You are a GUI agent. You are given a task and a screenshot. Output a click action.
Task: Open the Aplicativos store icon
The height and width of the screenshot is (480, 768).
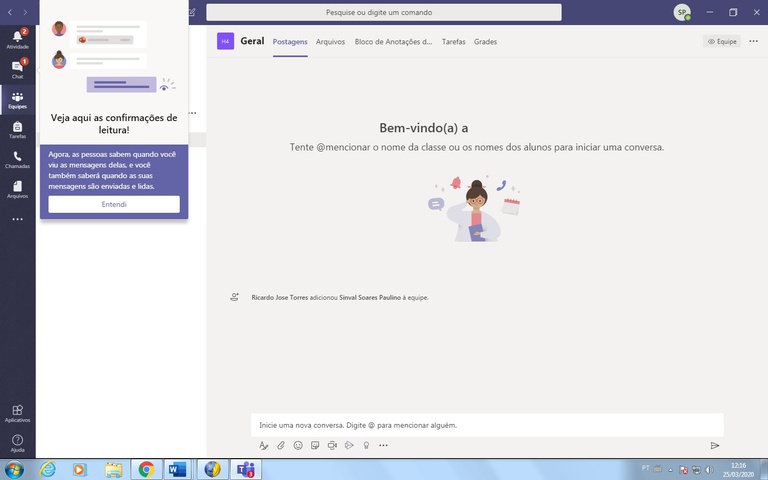17,413
